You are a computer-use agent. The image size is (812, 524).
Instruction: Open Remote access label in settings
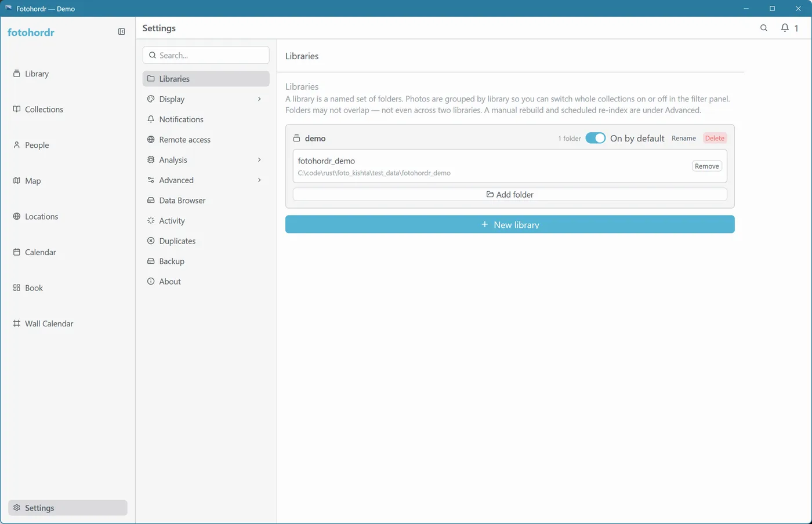pos(185,140)
